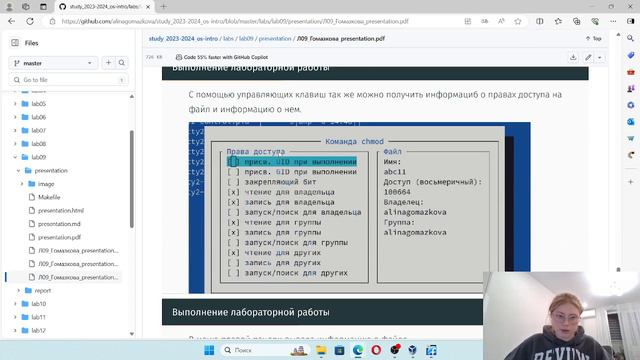Open edit options dropdown arrow
Image resolution: width=640 pixels, height=360 pixels.
pyautogui.click(x=600, y=58)
